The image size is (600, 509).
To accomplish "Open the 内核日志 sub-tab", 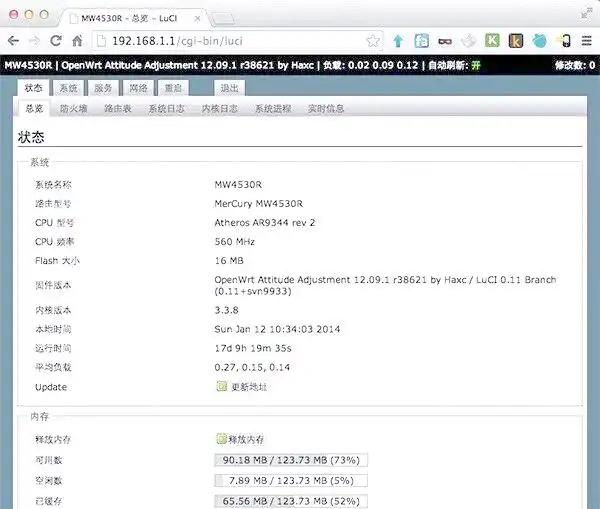I will tap(220, 109).
